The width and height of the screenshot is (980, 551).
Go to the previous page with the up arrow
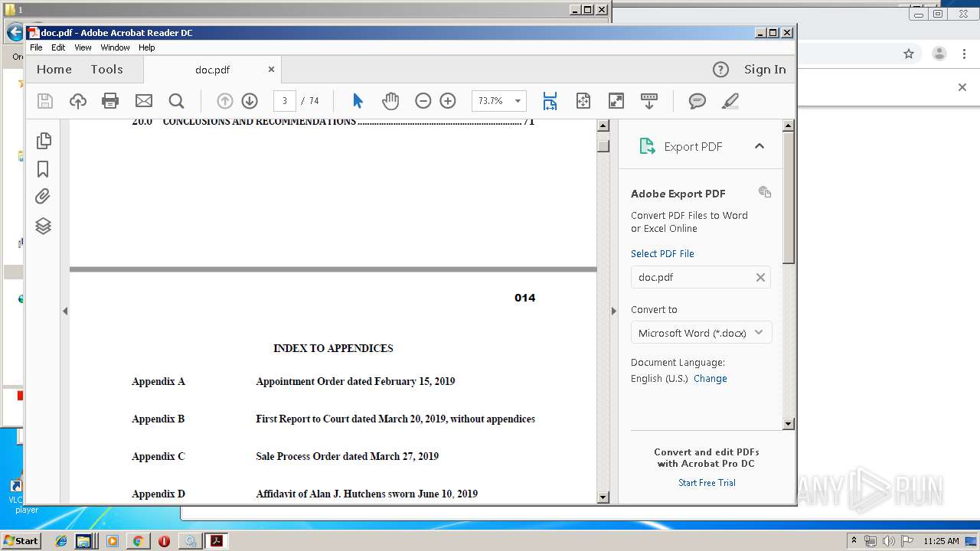click(224, 101)
